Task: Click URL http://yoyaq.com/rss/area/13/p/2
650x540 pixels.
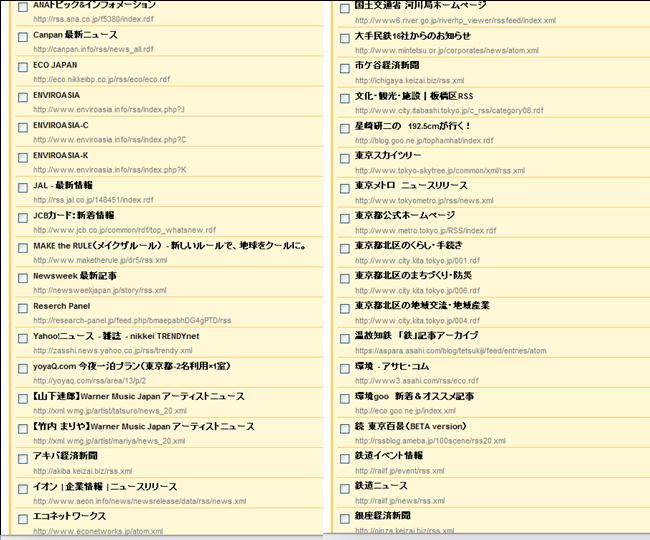Action: (90, 380)
